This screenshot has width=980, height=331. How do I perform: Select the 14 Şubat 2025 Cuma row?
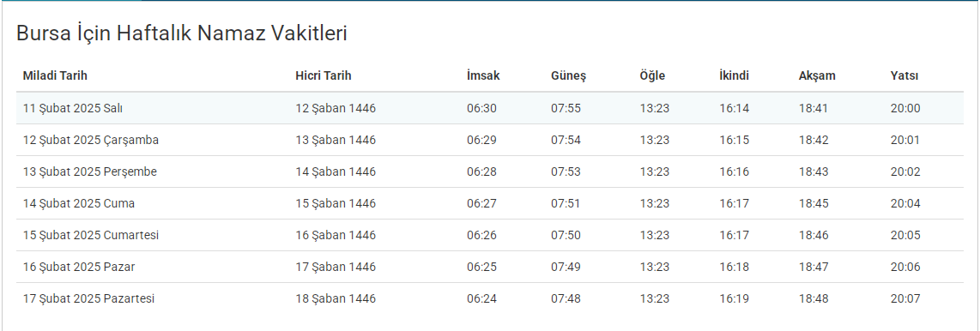490,203
